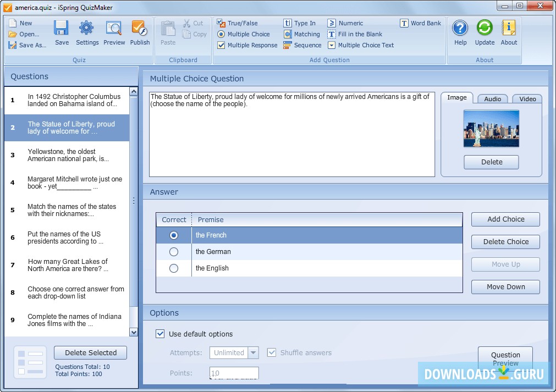556x392 pixels.
Task: Click Move Down button
Action: click(505, 287)
